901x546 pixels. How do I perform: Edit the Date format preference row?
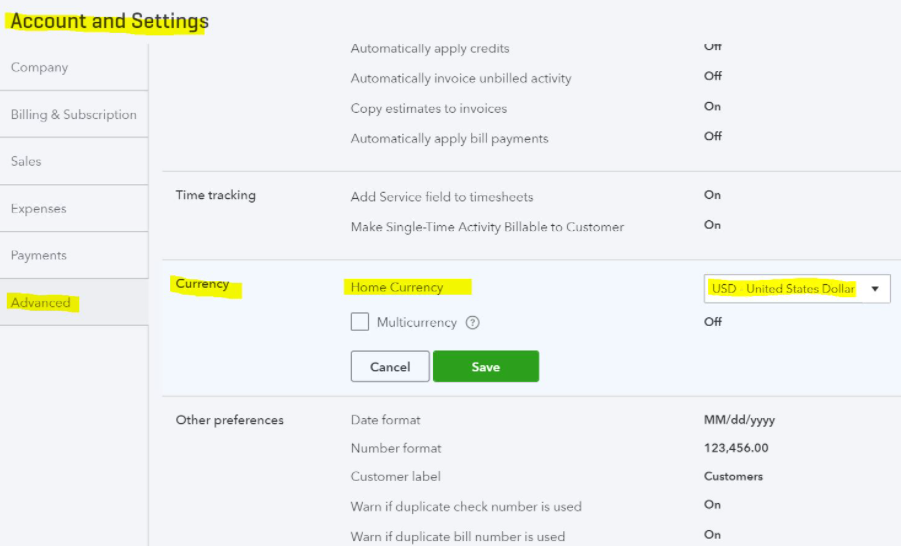tap(532, 420)
